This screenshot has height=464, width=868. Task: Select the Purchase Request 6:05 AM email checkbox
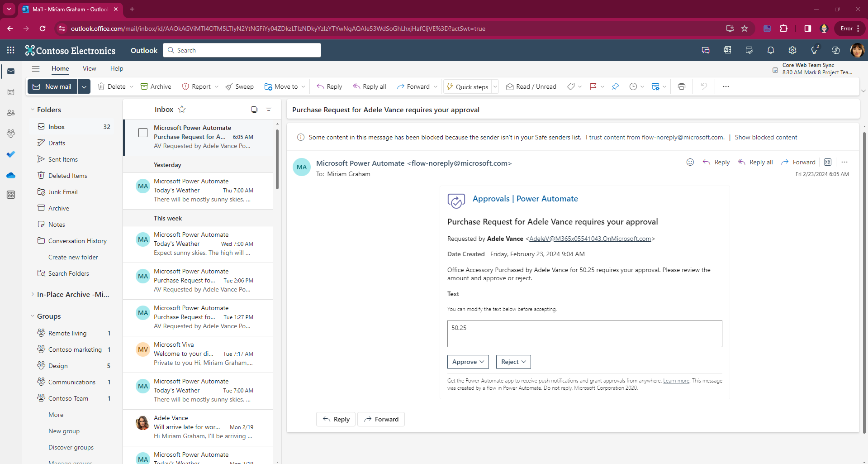[x=143, y=133]
